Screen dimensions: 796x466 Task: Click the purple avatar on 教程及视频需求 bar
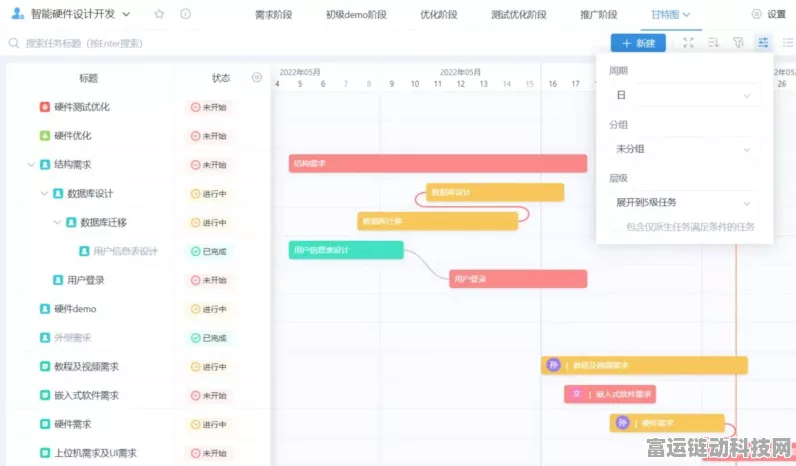point(553,364)
